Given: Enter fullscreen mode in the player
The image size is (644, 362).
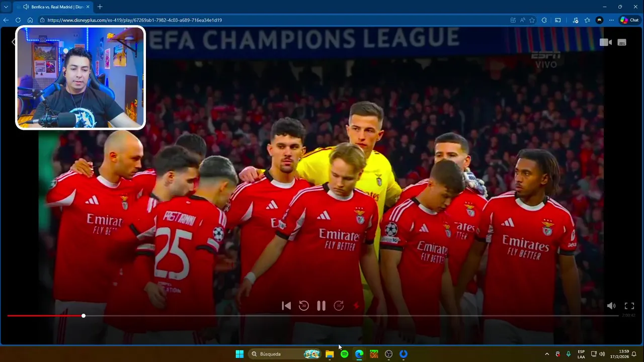Looking at the screenshot, I should coord(629,306).
